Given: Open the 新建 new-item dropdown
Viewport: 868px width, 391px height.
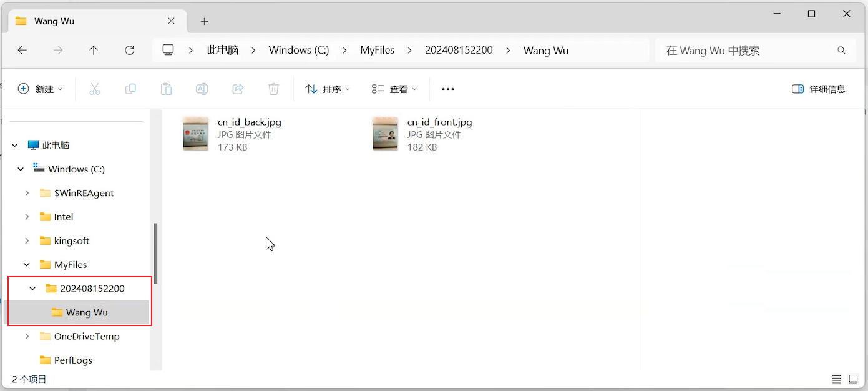Looking at the screenshot, I should 41,89.
